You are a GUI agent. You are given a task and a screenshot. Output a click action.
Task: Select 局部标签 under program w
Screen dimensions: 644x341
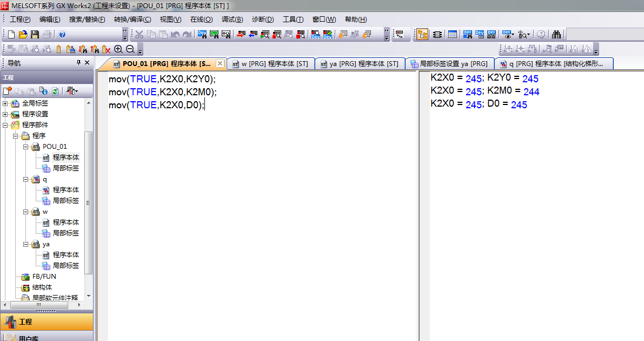click(65, 233)
